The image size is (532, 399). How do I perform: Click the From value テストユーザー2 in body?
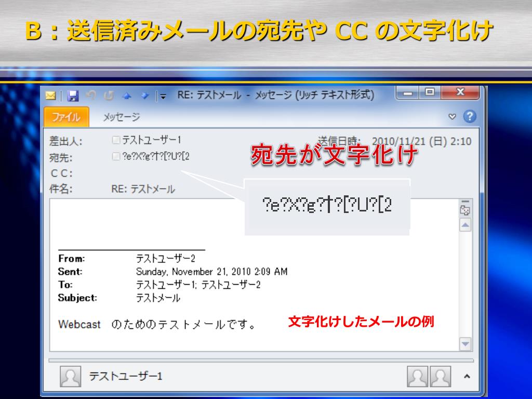166,259
